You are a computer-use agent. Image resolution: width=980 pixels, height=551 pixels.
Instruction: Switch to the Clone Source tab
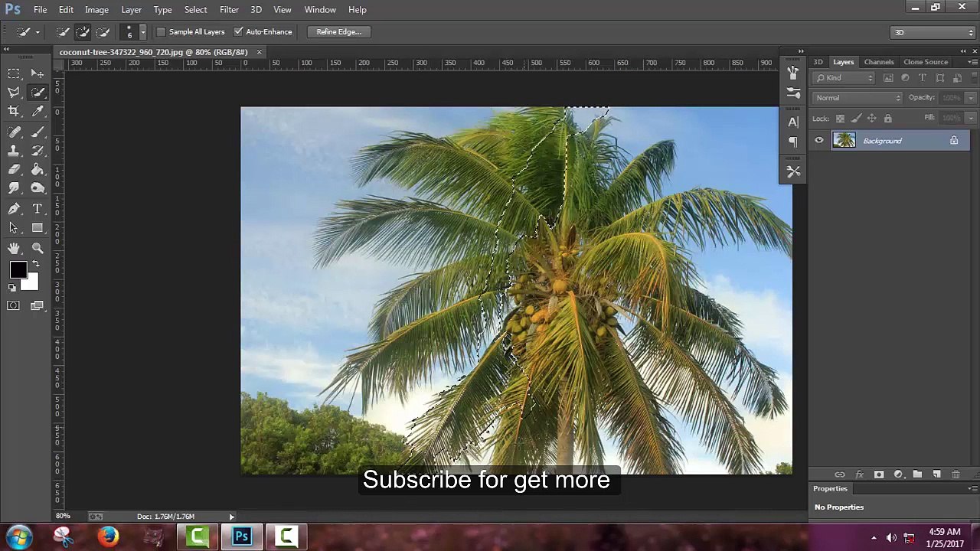[926, 62]
